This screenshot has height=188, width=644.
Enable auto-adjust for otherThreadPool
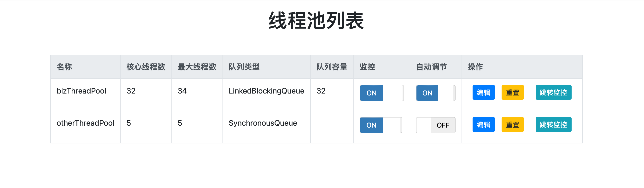click(x=435, y=125)
